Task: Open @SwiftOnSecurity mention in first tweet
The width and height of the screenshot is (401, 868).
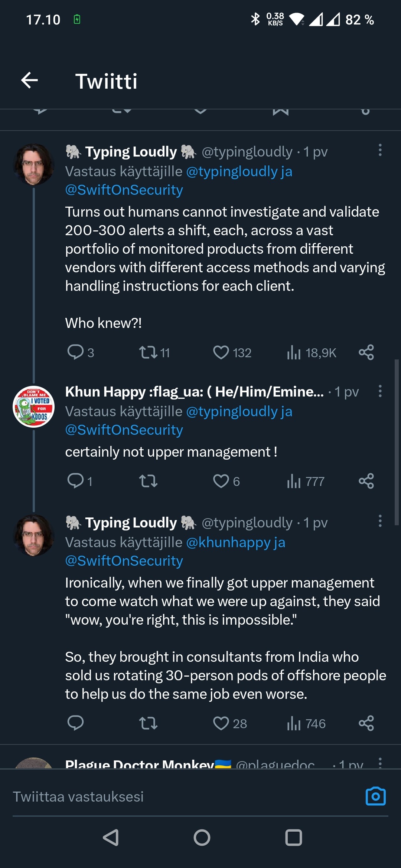Action: pos(124,190)
